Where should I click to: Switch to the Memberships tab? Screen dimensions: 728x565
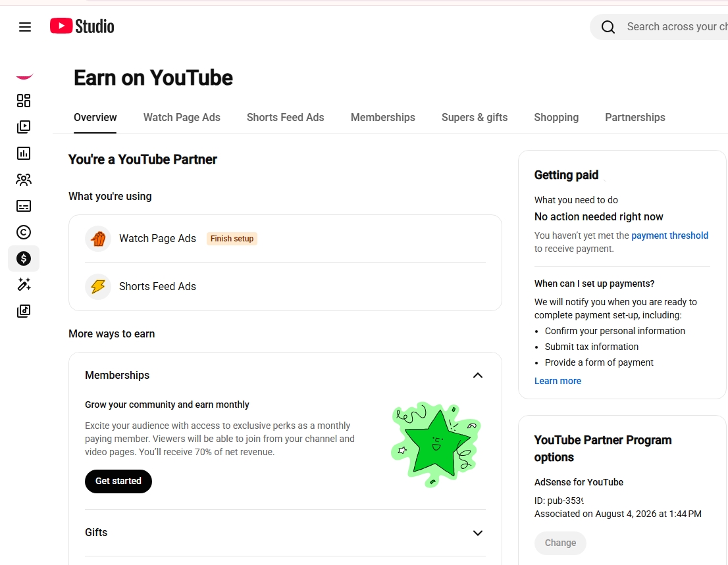click(383, 117)
